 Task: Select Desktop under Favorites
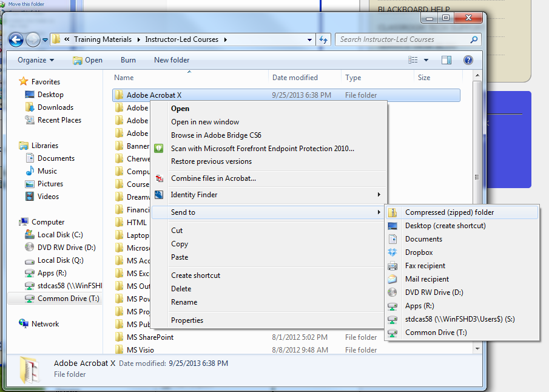(x=50, y=95)
